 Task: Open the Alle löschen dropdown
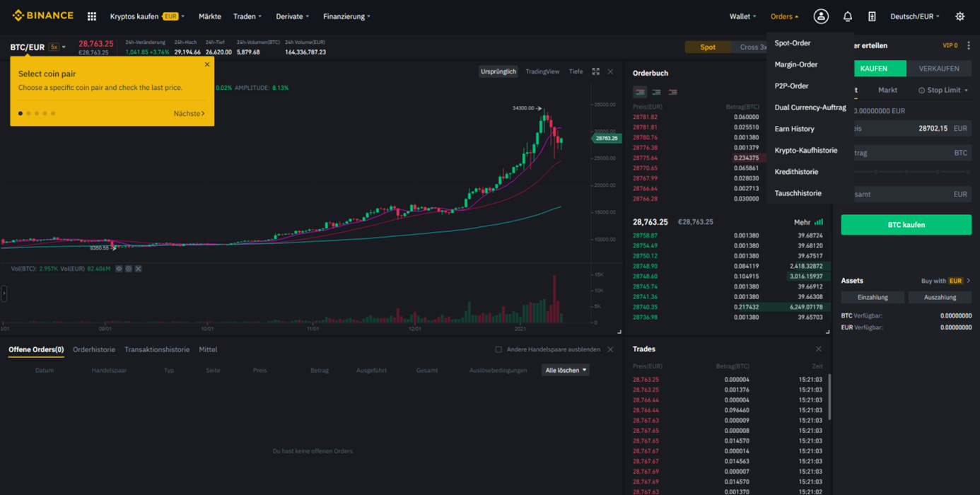point(564,369)
